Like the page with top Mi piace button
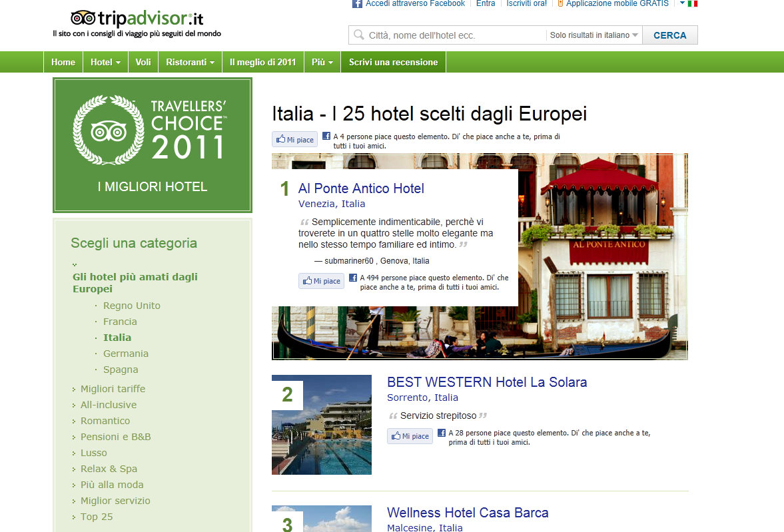This screenshot has height=532, width=784. (294, 140)
